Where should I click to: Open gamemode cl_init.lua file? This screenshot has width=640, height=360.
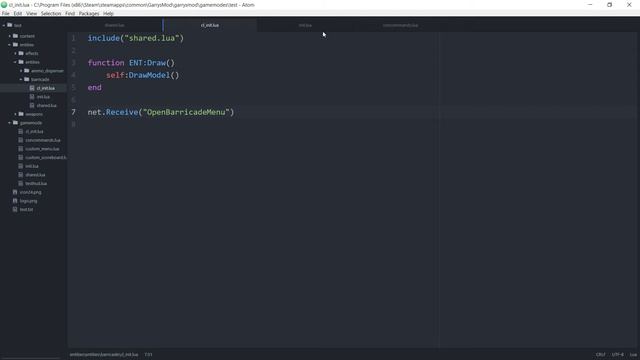pyautogui.click(x=34, y=131)
